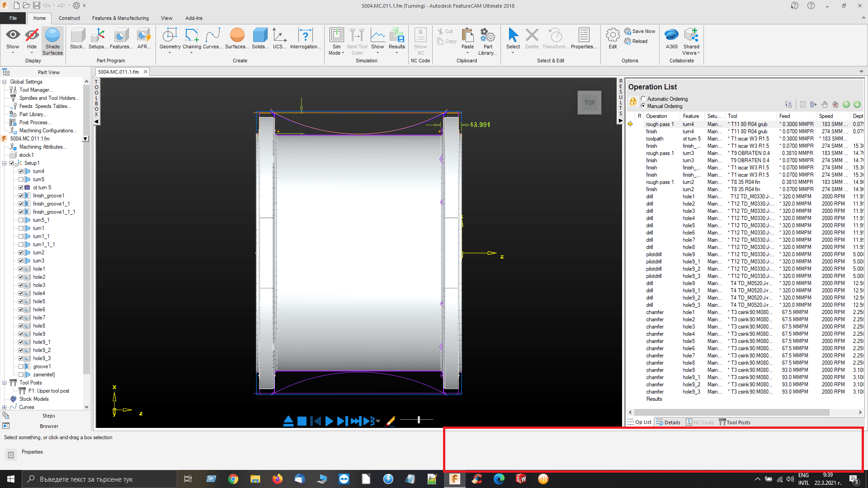Select Automatic Ordering radio button
The width and height of the screenshot is (868, 488).
click(643, 99)
